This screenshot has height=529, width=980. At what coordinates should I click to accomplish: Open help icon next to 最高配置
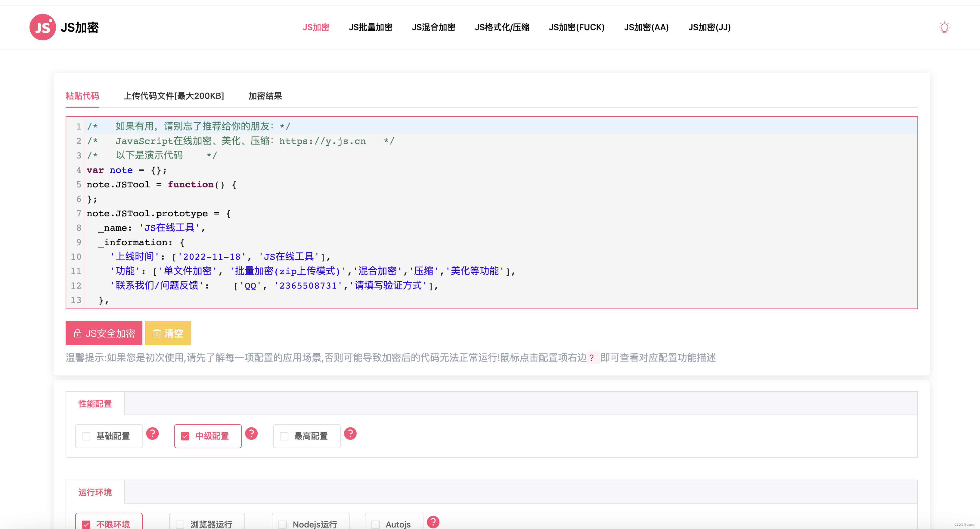(x=350, y=434)
